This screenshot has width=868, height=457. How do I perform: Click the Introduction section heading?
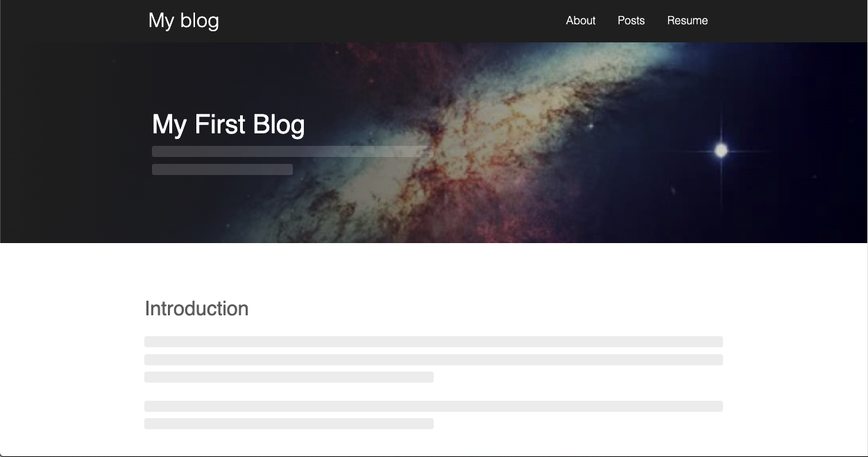(196, 308)
